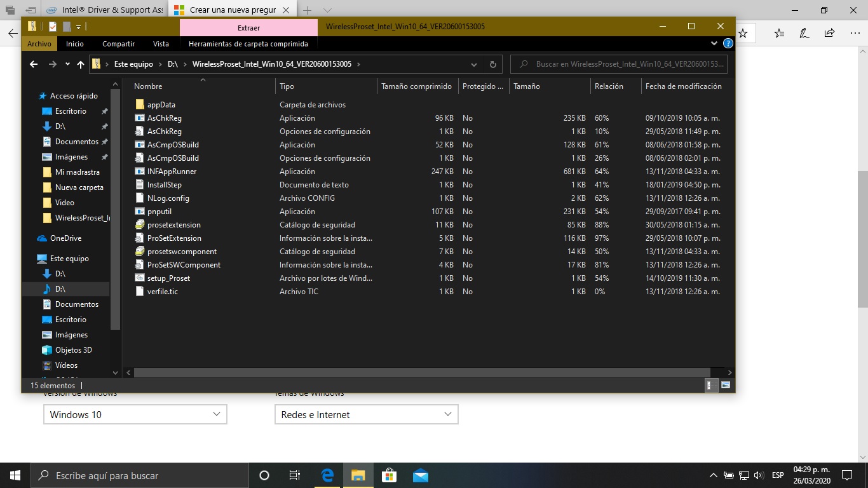Select the pnputil application icon
Viewport: 868px width, 488px height.
pyautogui.click(x=140, y=211)
